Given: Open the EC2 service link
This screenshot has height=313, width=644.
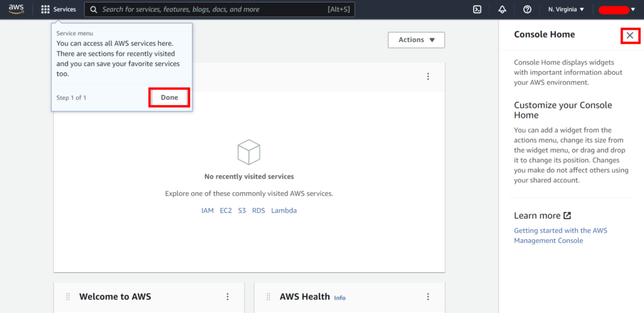Looking at the screenshot, I should click(226, 211).
